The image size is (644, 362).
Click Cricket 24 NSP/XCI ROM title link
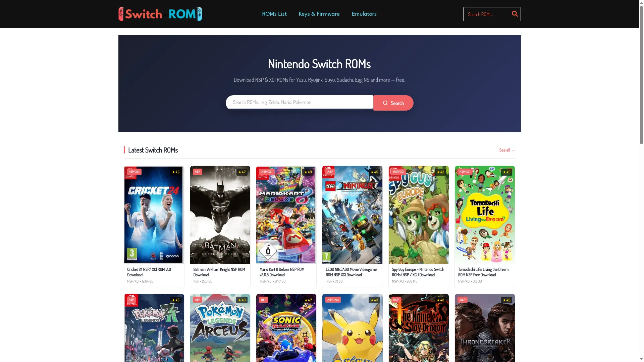pos(149,272)
